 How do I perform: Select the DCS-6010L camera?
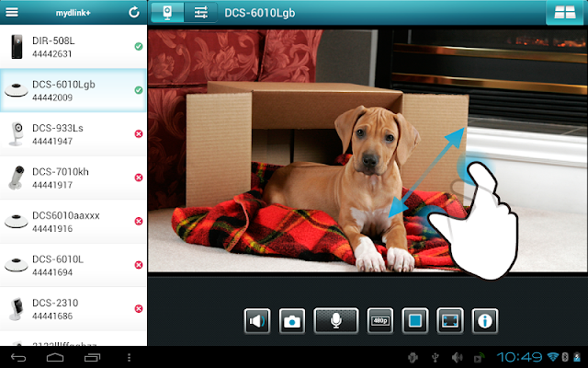[73, 265]
